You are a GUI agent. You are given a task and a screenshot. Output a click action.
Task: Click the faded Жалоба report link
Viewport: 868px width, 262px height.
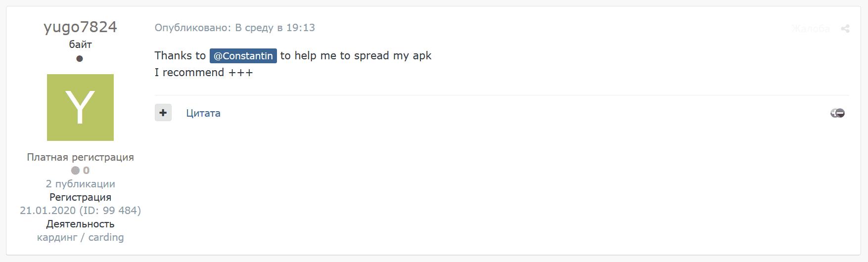(811, 29)
